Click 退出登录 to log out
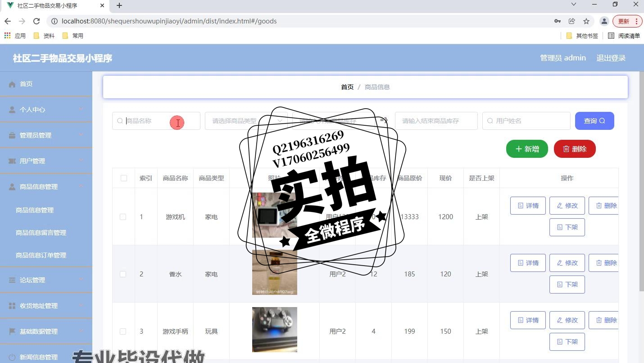644x363 pixels. pos(611,58)
